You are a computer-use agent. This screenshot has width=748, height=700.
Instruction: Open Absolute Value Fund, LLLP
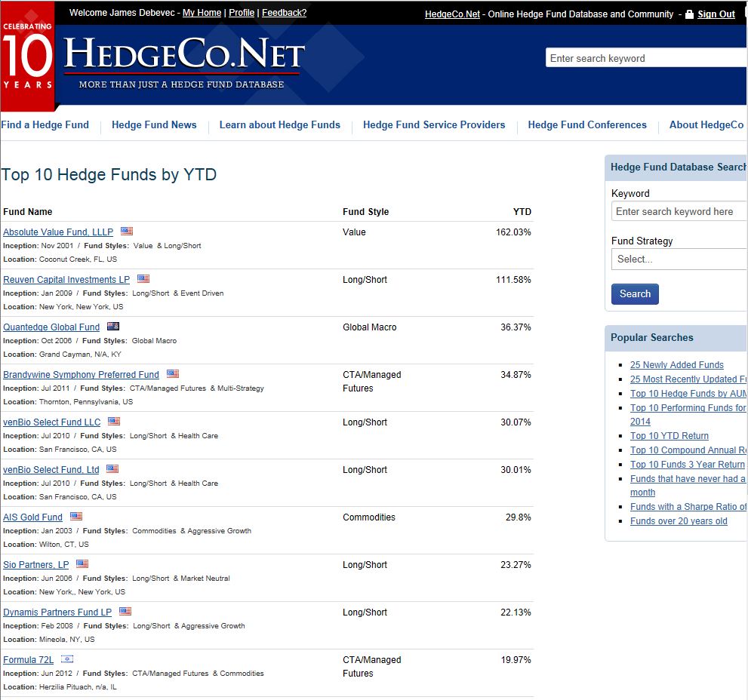[58, 232]
